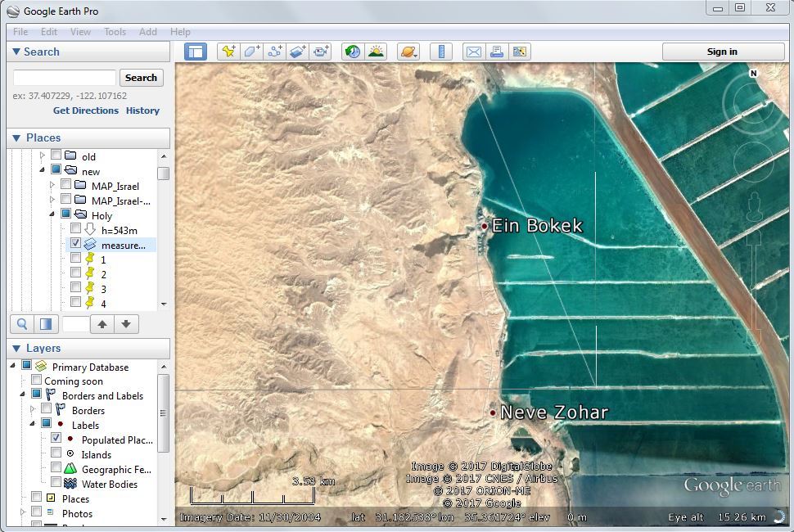Expand the old folder tree node
Image resolution: width=794 pixels, height=532 pixels.
43,156
